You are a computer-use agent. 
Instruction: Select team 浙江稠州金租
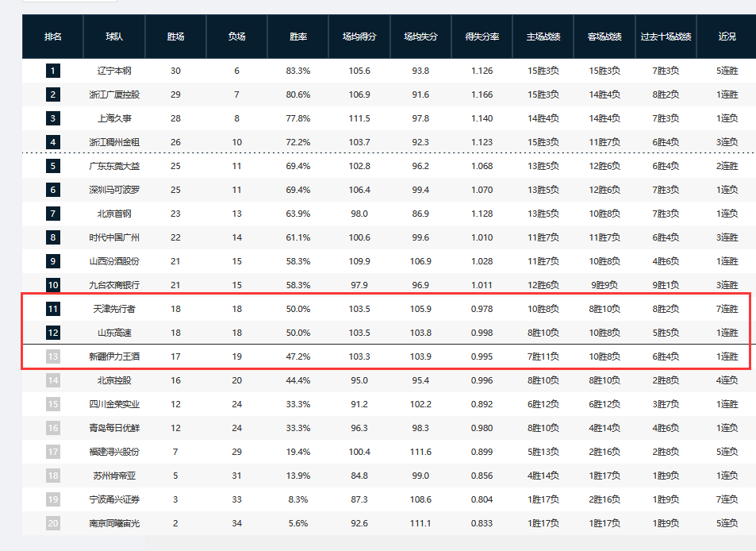coord(114,142)
